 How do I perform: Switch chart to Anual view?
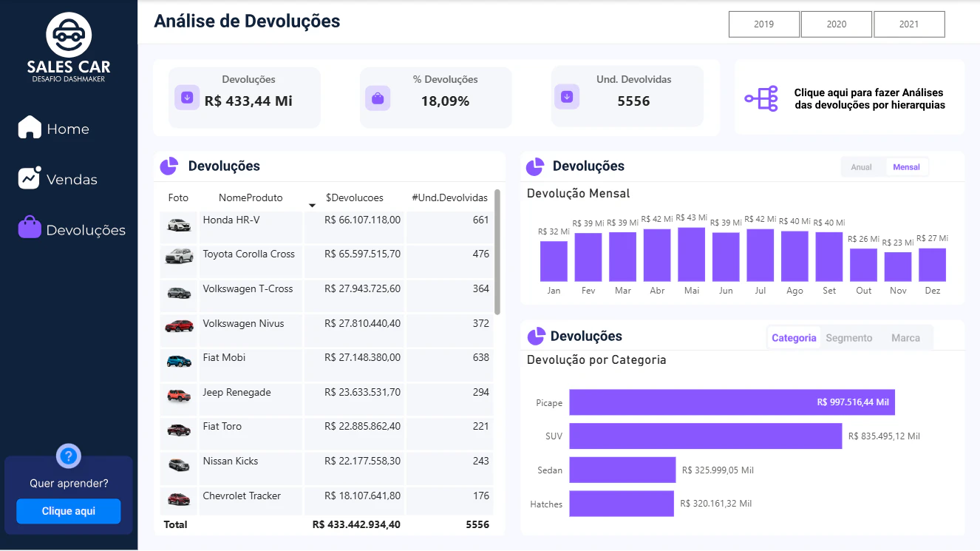click(862, 167)
